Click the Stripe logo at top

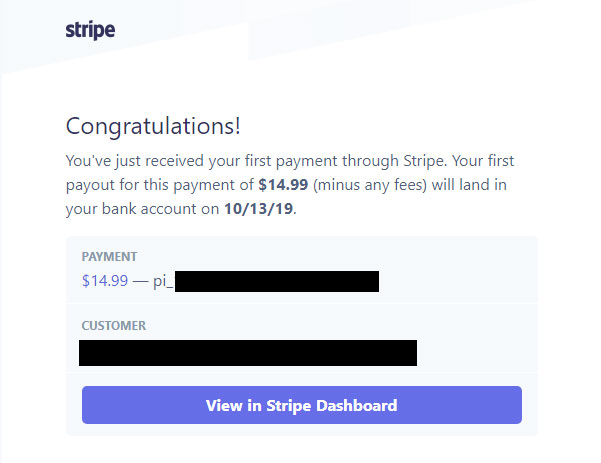(x=90, y=30)
